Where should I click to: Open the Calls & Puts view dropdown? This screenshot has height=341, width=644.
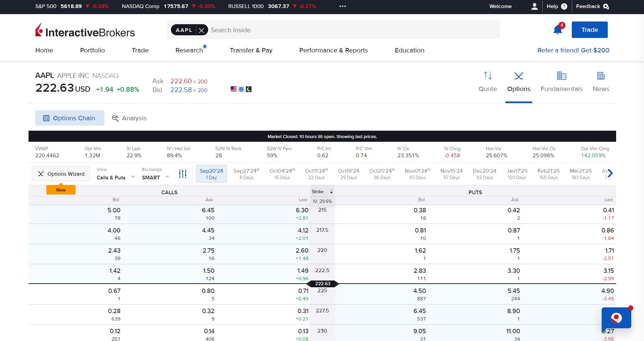pyautogui.click(x=116, y=177)
